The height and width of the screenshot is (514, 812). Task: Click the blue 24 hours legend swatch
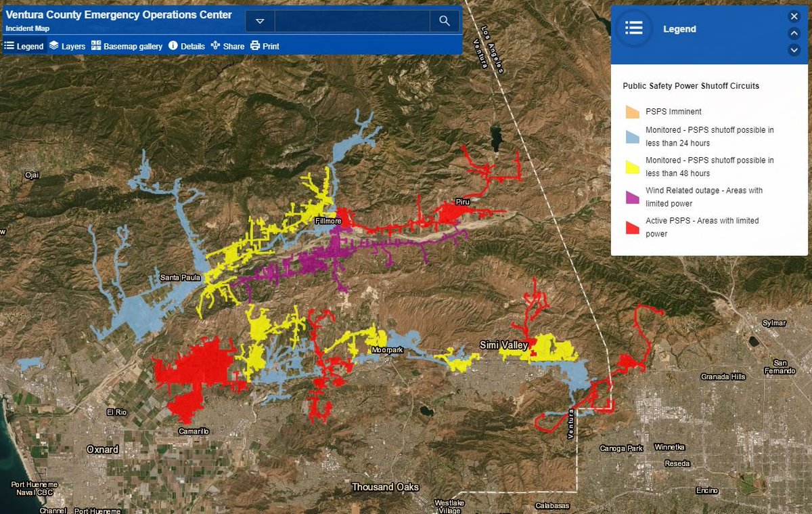coord(632,136)
